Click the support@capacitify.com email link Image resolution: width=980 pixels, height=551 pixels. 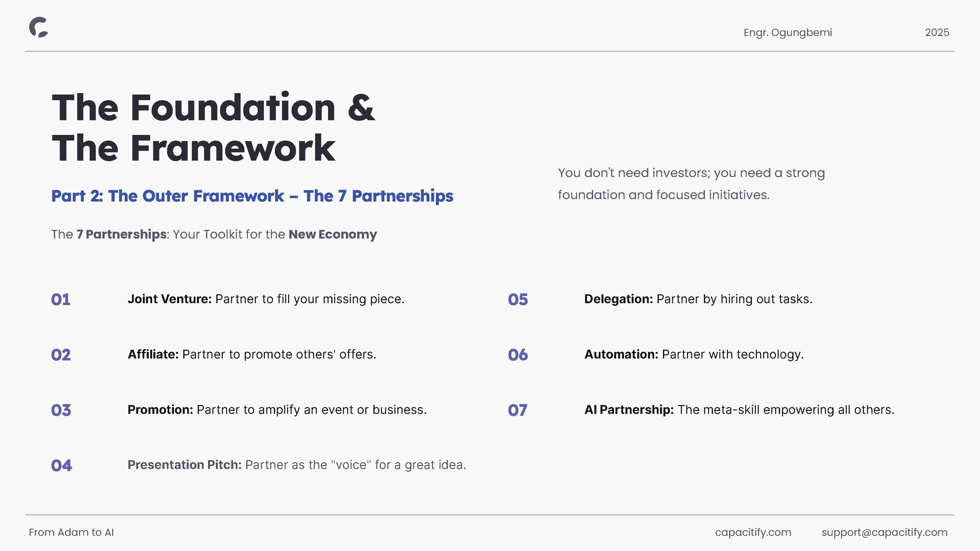(884, 532)
